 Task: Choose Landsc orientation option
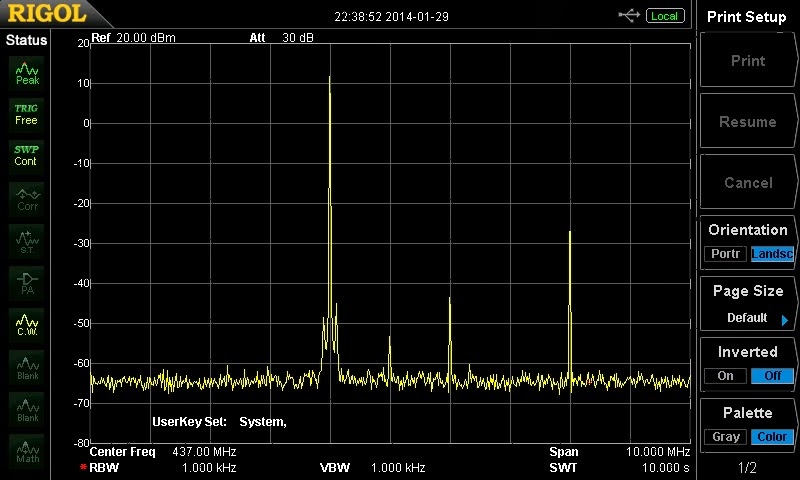click(772, 254)
